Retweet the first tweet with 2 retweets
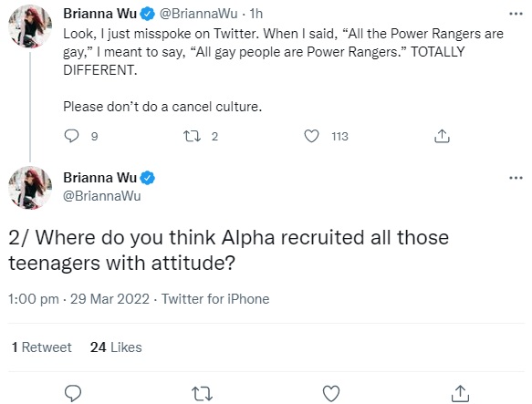Screen dimensions: 532x404 tap(192, 136)
